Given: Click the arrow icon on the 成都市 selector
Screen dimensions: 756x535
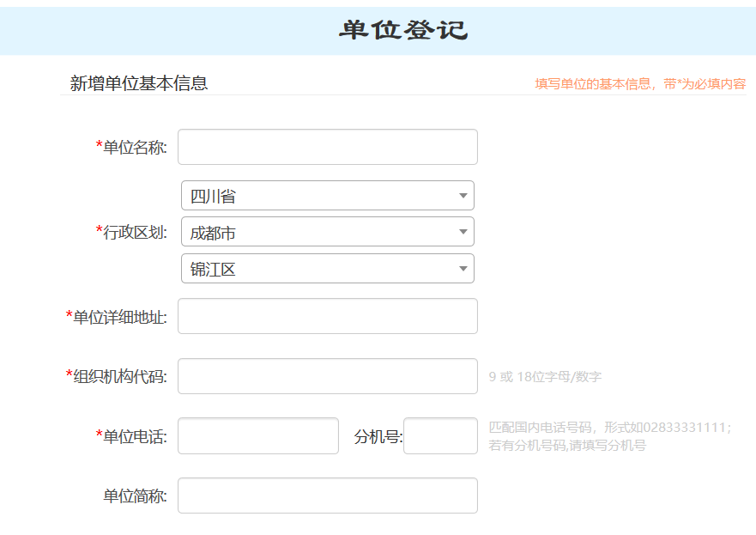Looking at the screenshot, I should point(463,232).
